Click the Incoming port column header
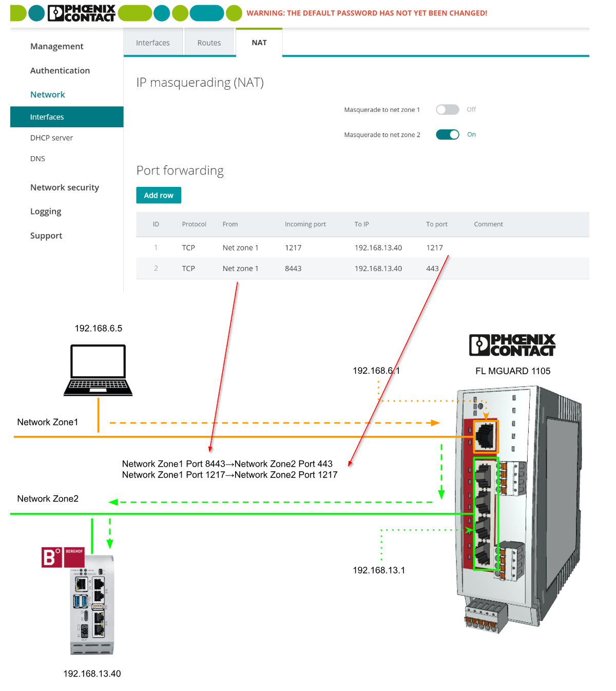 305,224
